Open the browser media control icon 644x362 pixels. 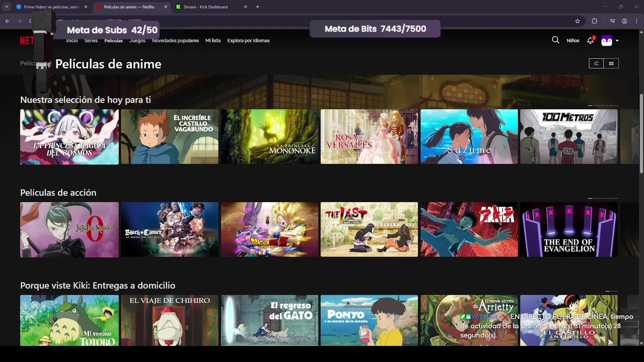pyautogui.click(x=612, y=21)
